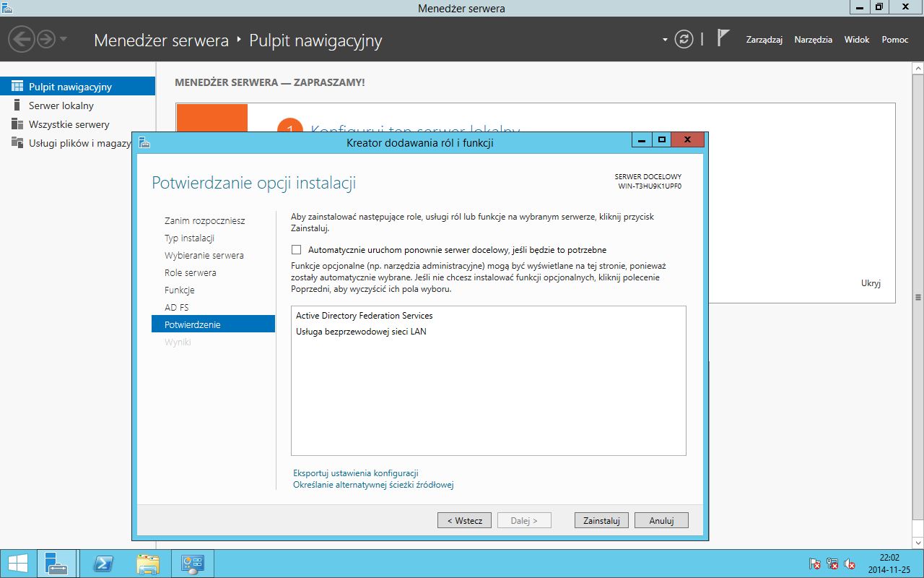
Task: Minimize the Kreator dodawania ról wizard
Action: pos(641,139)
